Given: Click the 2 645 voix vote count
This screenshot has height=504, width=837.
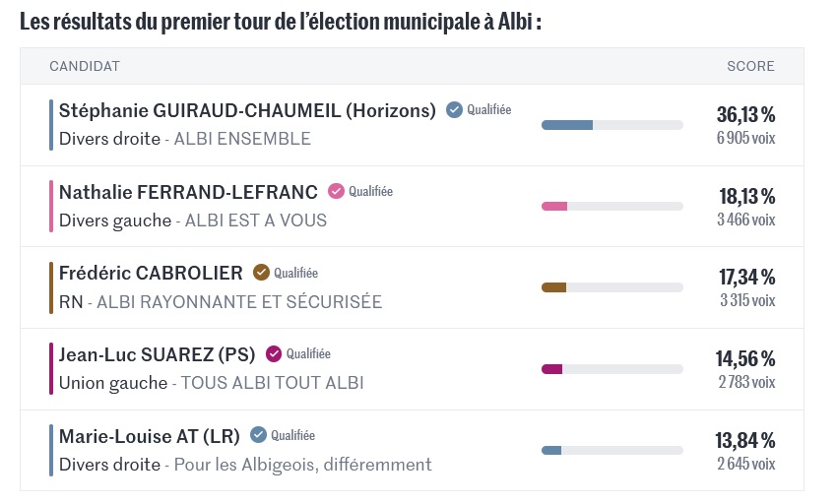Looking at the screenshot, I should (745, 464).
